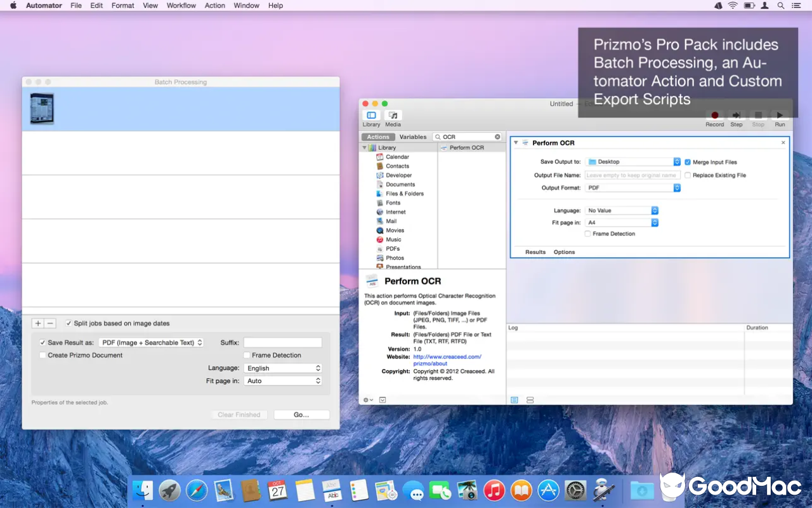
Task: Click the Record button in Automator toolbar
Action: tap(714, 116)
